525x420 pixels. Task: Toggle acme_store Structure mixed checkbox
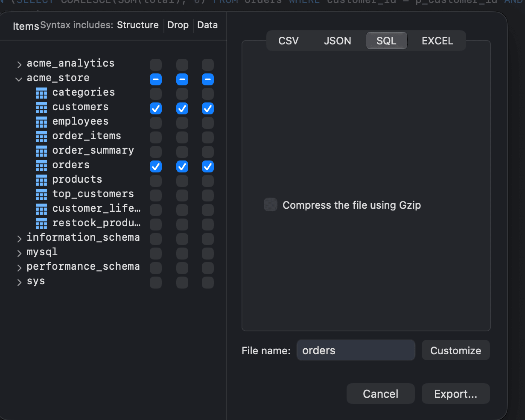(156, 79)
